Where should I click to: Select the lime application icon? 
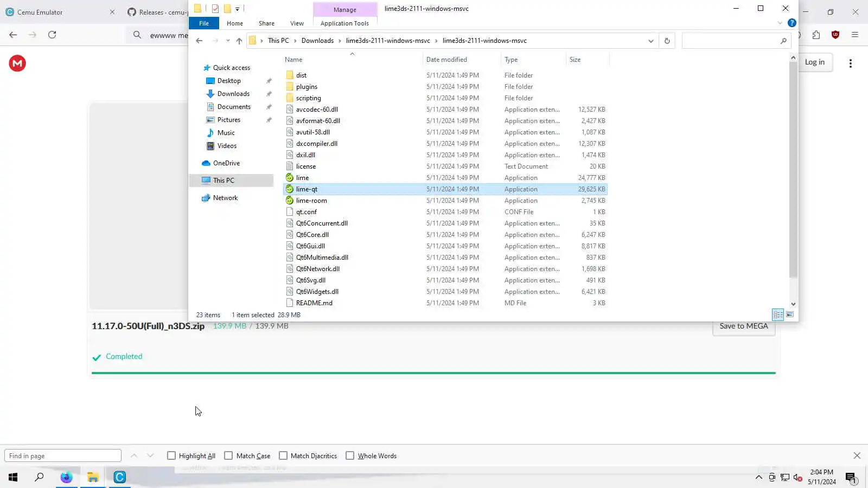point(290,178)
